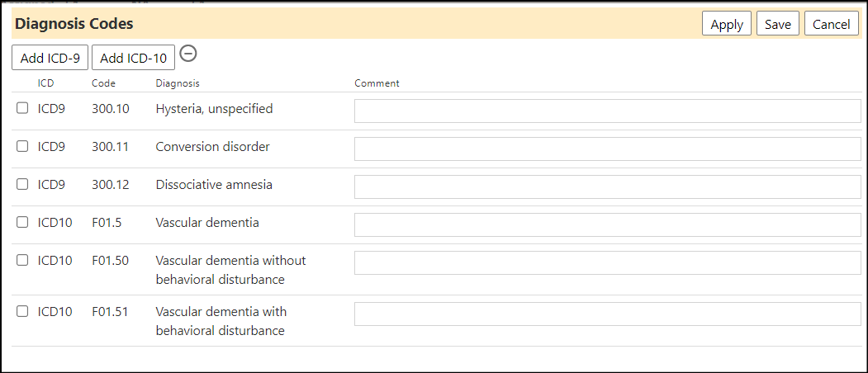Focus the F01.50 comment field
This screenshot has height=373, width=868.
tap(608, 263)
